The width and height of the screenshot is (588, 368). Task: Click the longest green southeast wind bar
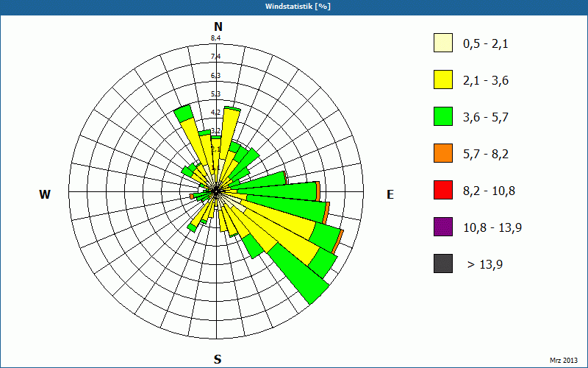(x=298, y=273)
